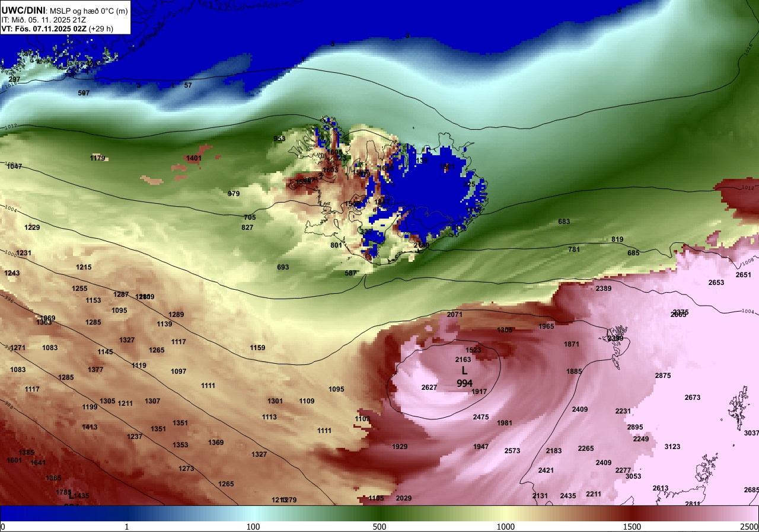Click the 994 pressure value under L
This screenshot has width=759, height=532.
(464, 383)
